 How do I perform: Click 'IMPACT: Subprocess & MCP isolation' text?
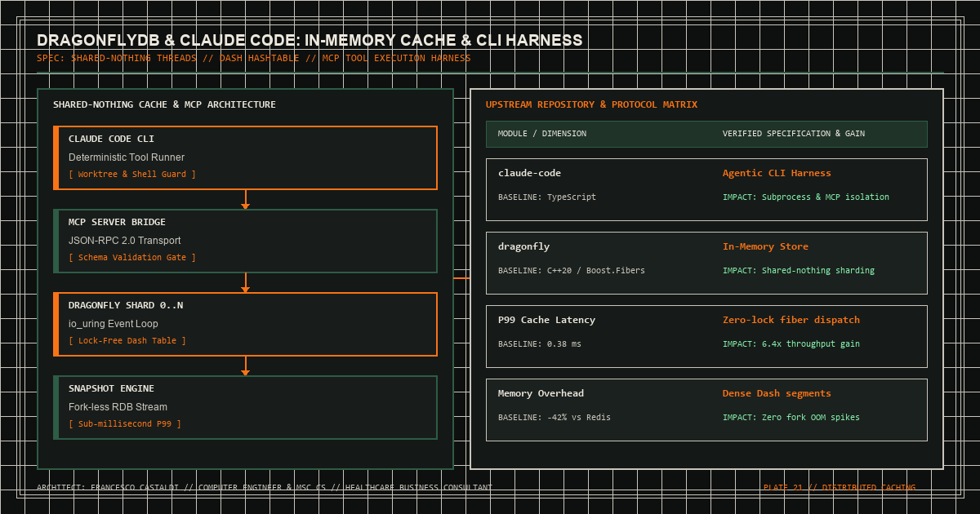click(806, 197)
